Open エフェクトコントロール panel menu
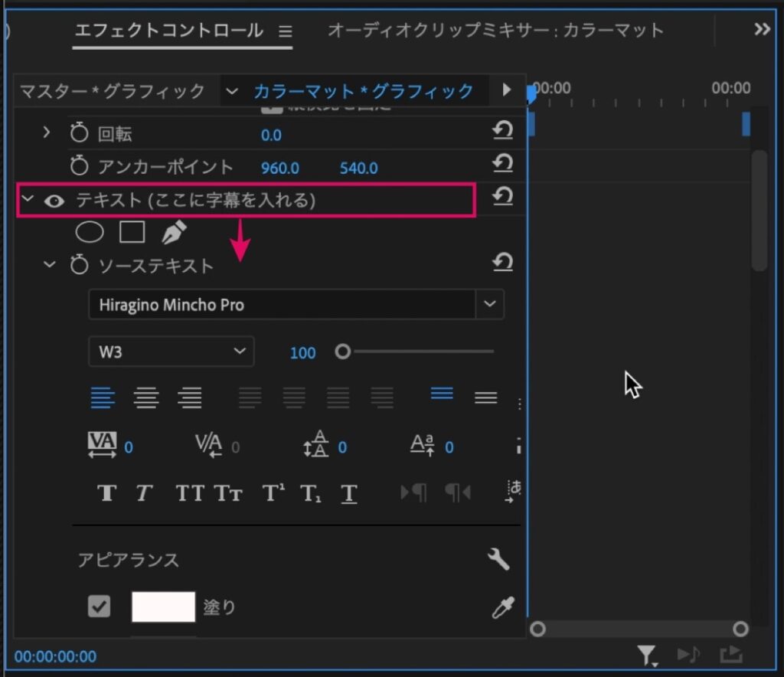Viewport: 784px width, 677px height. click(x=286, y=31)
